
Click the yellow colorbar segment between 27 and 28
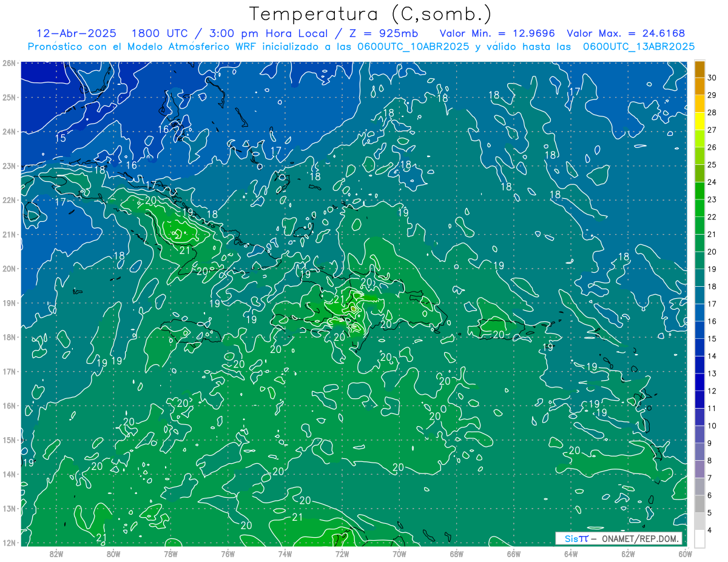699,121
